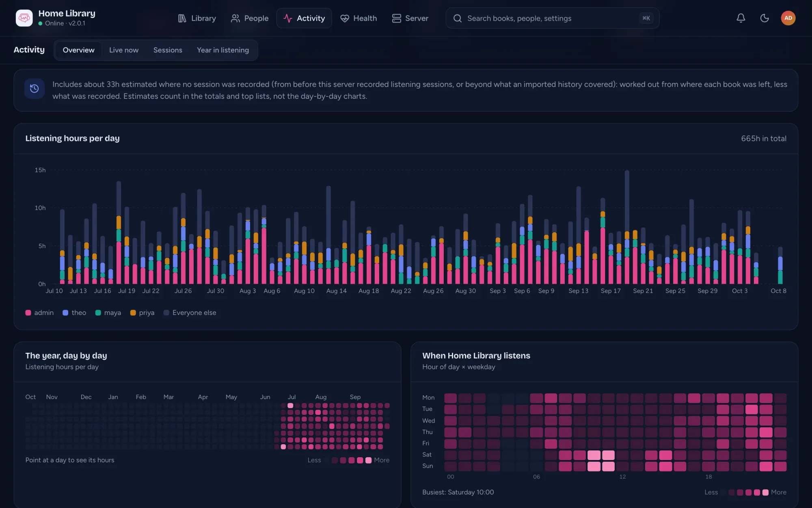The image size is (812, 508).
Task: Click the Everyone else legend swatch
Action: (166, 313)
